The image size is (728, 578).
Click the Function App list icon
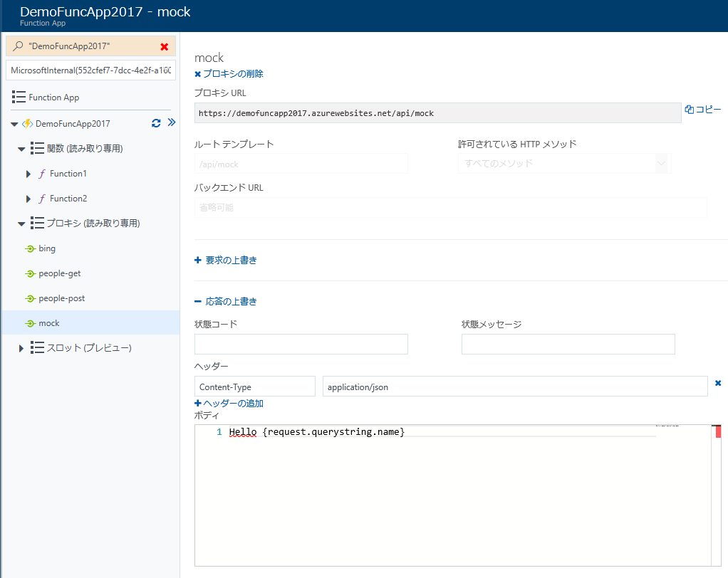click(19, 97)
